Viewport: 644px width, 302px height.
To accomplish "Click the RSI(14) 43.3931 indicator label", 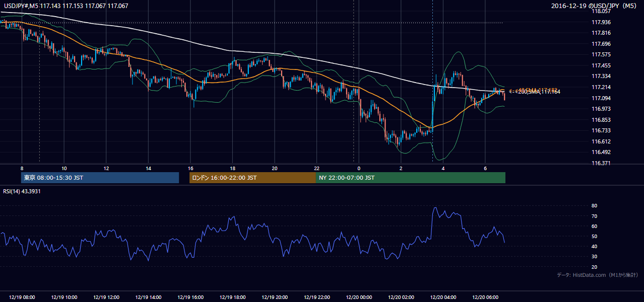I will [x=22, y=192].
